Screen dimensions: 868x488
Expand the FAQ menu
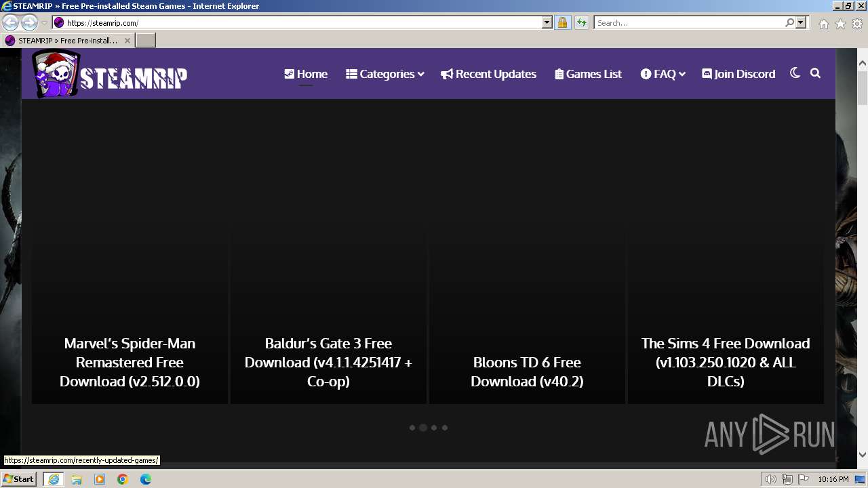point(663,74)
